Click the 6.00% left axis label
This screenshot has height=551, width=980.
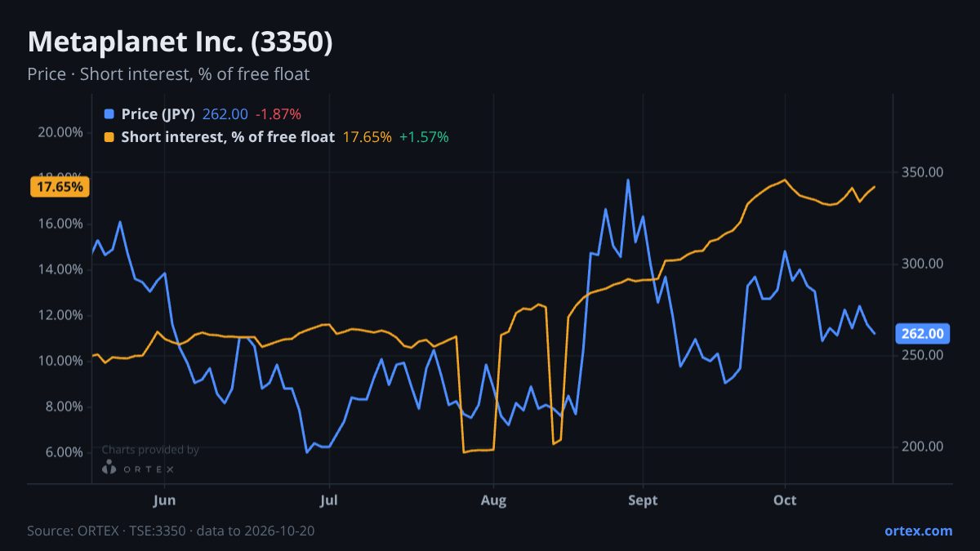point(64,452)
